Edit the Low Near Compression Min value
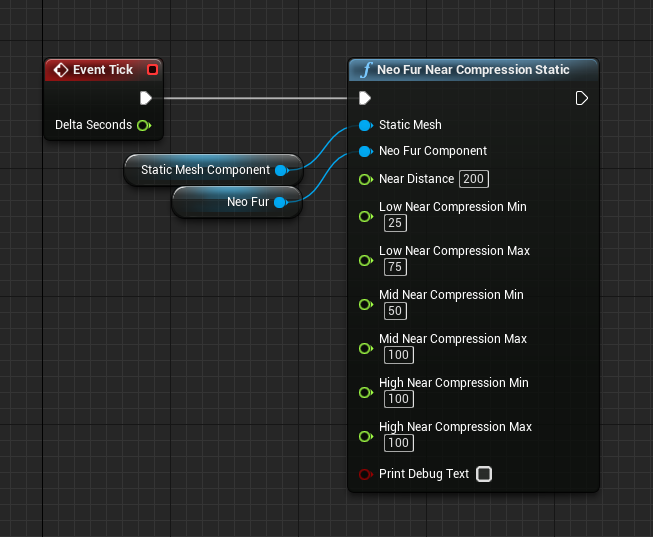 click(395, 223)
